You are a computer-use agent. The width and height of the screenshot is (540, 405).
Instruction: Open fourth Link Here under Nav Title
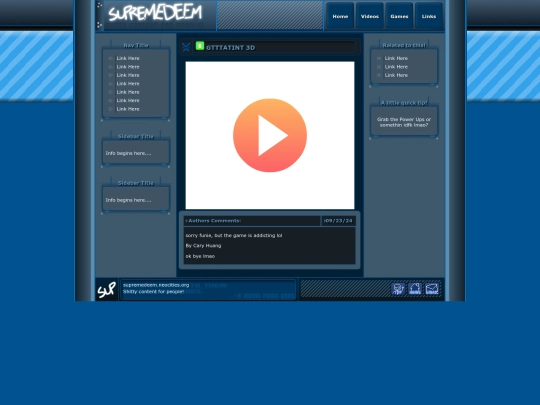[128, 84]
